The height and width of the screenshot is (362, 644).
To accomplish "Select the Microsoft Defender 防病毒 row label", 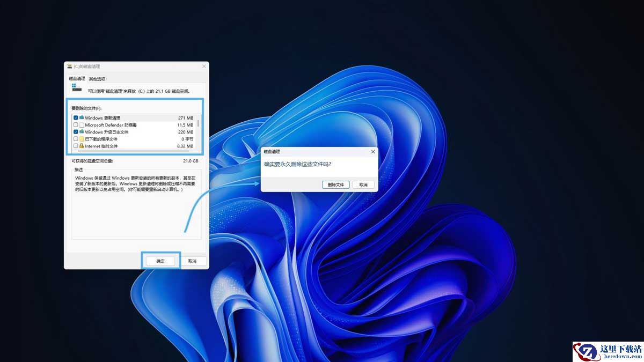I will click(x=111, y=125).
